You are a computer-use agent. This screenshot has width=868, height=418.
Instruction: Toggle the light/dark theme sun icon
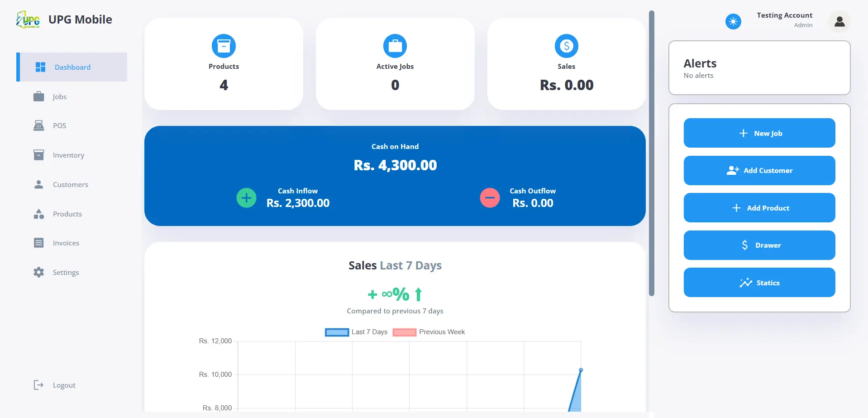point(733,21)
